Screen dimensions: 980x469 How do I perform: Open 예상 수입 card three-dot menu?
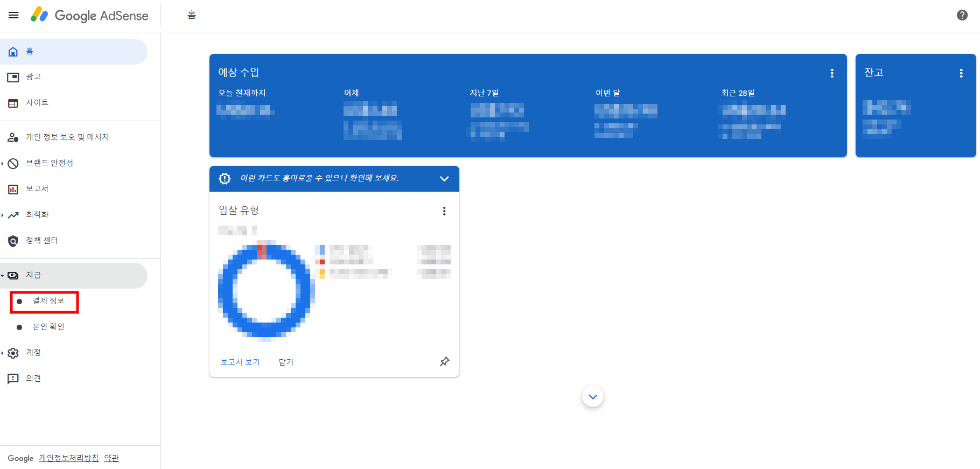832,73
